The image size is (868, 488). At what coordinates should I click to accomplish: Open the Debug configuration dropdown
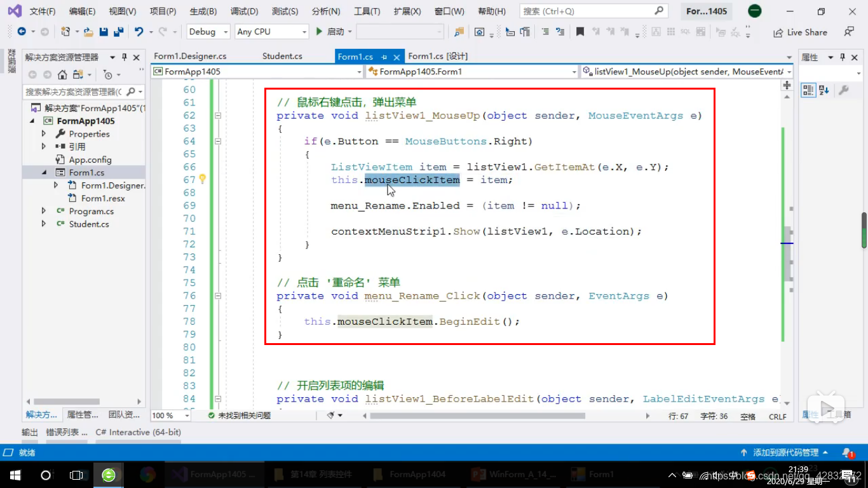point(209,32)
